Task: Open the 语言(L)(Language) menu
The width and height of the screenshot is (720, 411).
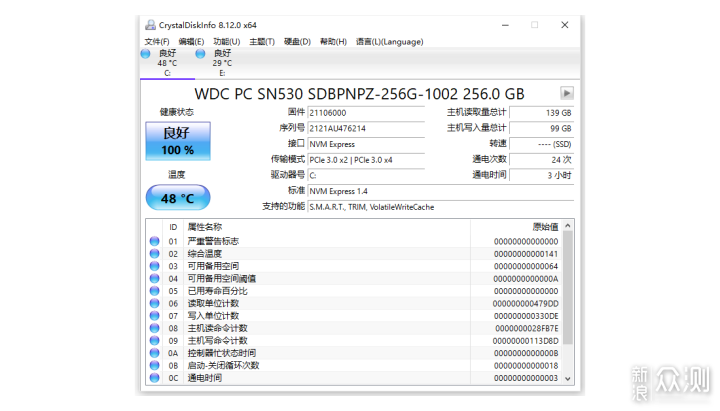Action: tap(389, 42)
